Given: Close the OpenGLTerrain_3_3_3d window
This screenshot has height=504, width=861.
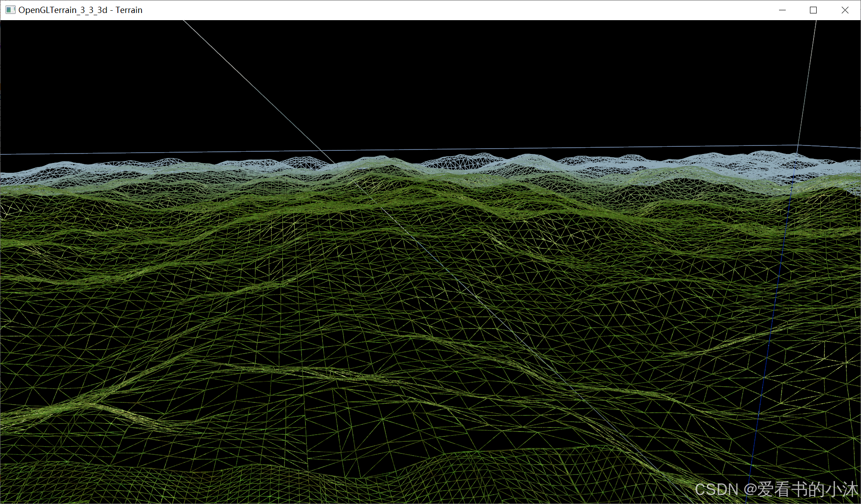Looking at the screenshot, I should pyautogui.click(x=845, y=10).
